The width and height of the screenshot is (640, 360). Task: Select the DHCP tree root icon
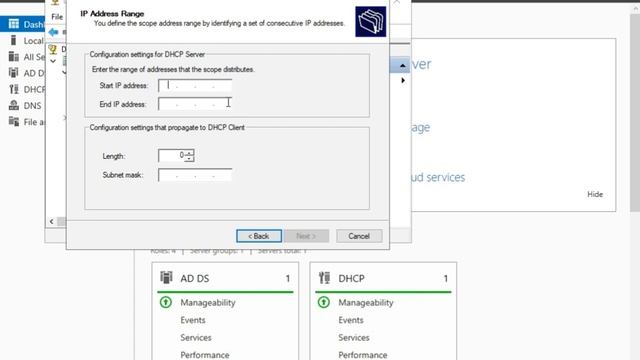(53, 49)
